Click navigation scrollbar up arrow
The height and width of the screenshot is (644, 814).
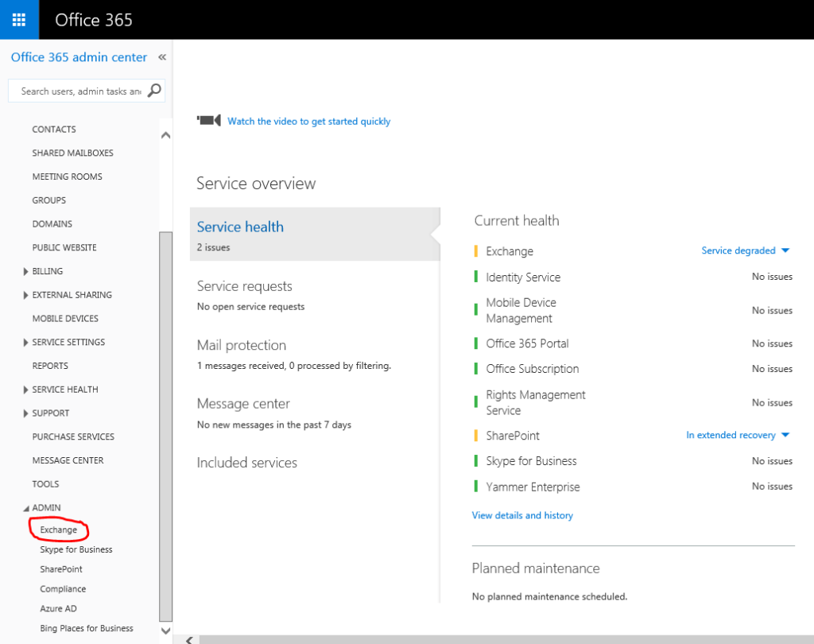tap(165, 135)
